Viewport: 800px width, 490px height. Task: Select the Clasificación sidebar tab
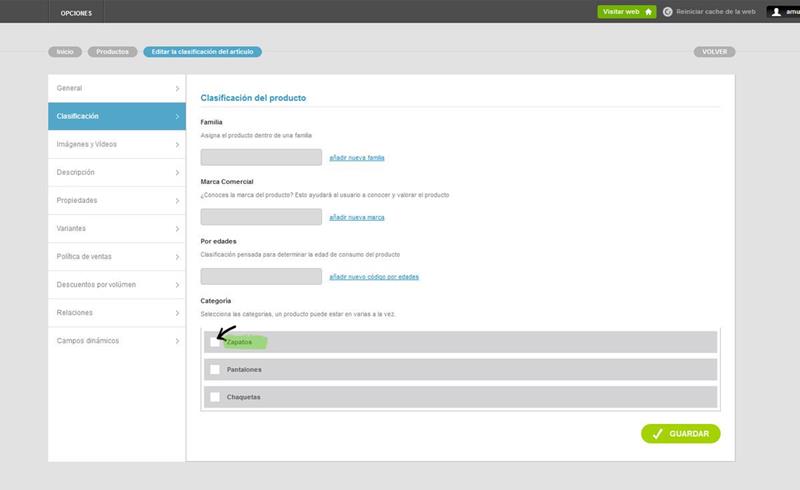(x=117, y=116)
